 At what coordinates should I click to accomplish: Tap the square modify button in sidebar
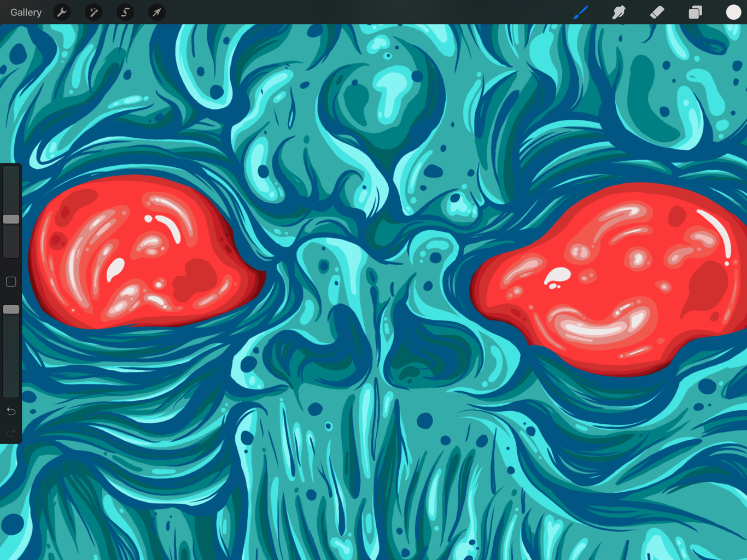point(11,282)
